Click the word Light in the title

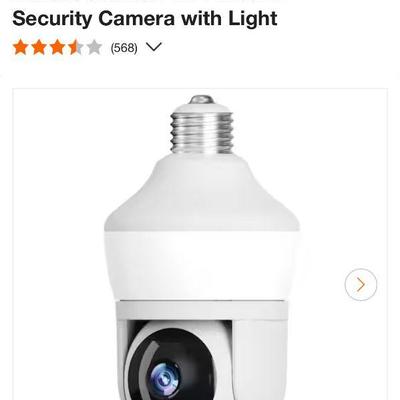click(x=253, y=18)
